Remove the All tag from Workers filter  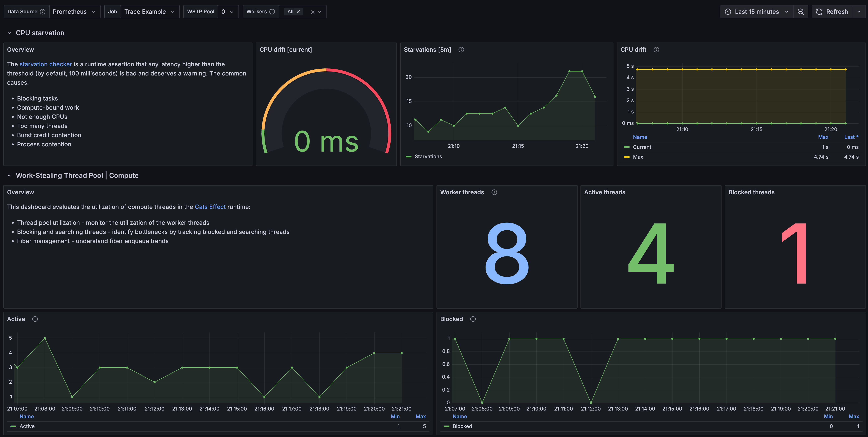click(x=298, y=12)
